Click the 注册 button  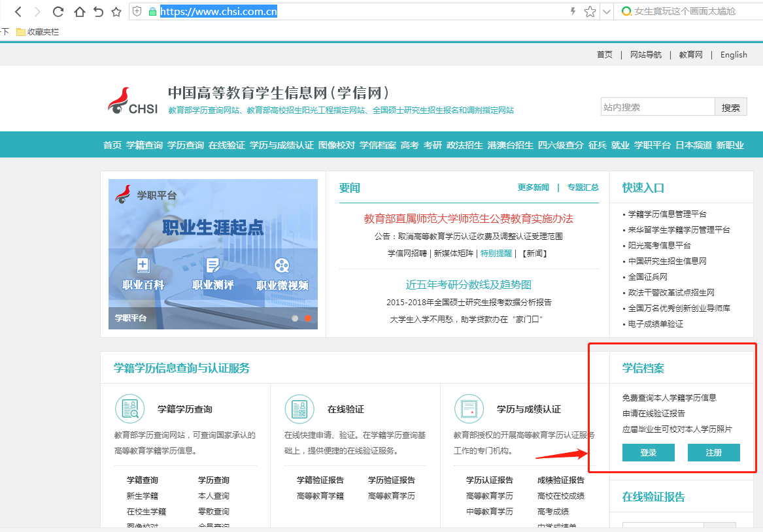(713, 453)
